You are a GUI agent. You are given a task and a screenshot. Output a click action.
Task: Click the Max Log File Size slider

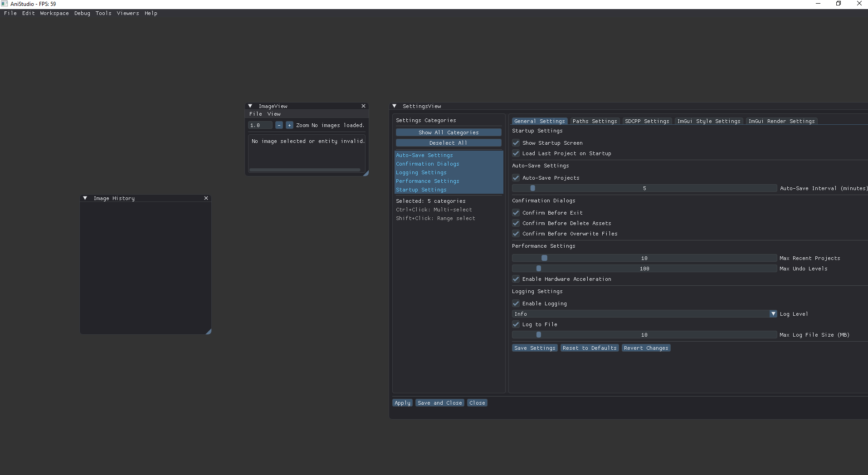[644, 335]
